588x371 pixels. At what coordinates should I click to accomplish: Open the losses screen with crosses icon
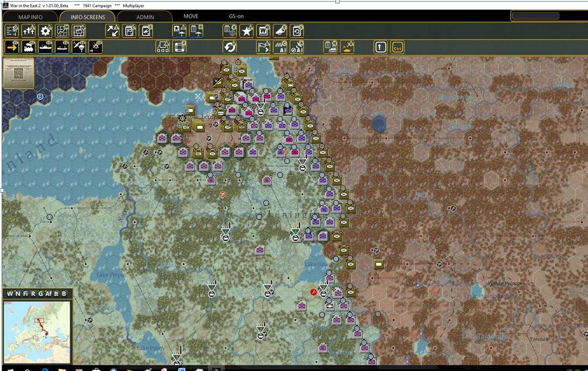(28, 31)
